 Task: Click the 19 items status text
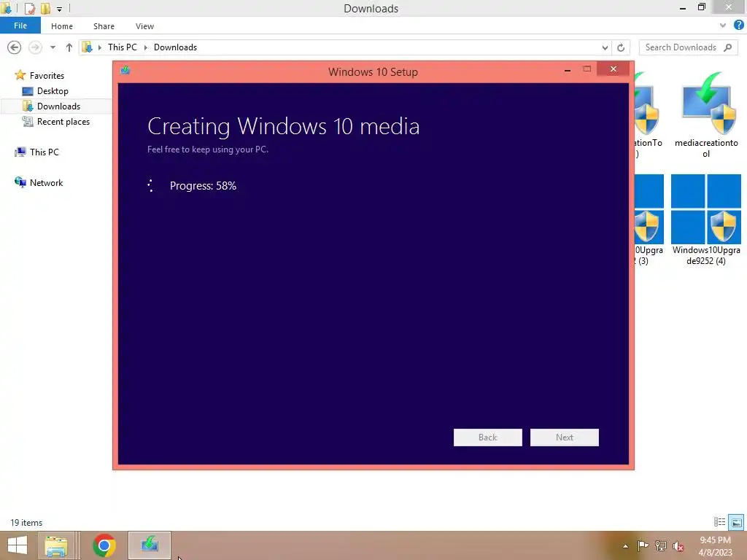[x=26, y=522]
